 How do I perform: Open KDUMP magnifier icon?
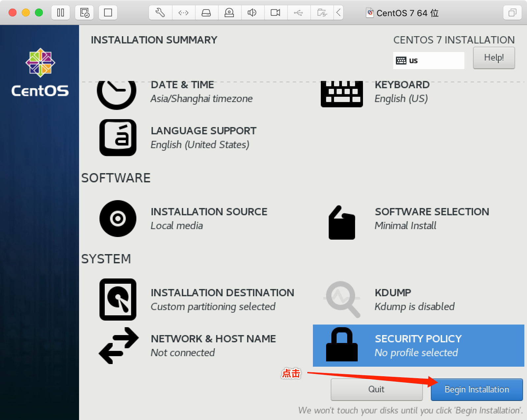(x=343, y=299)
